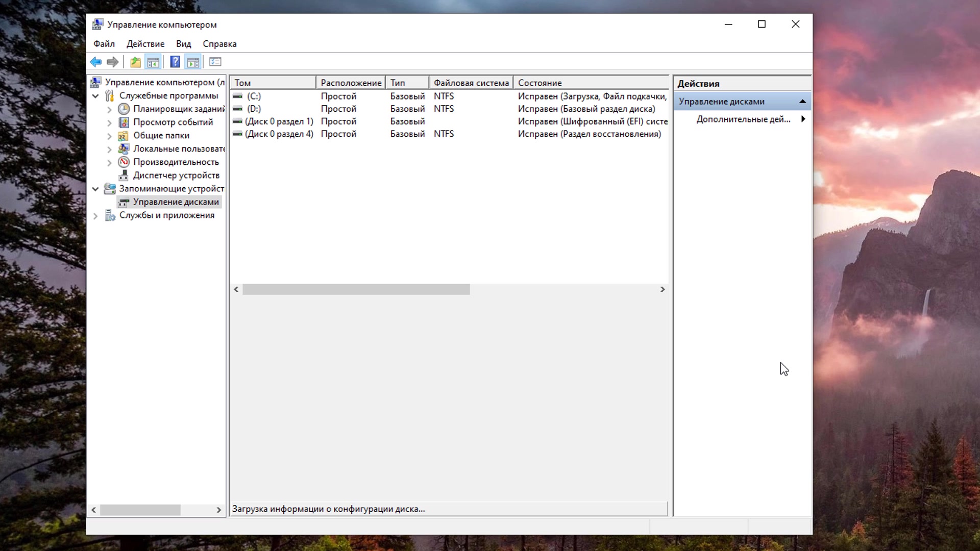Click the volume list scroll right arrow
980x551 pixels.
(x=663, y=289)
